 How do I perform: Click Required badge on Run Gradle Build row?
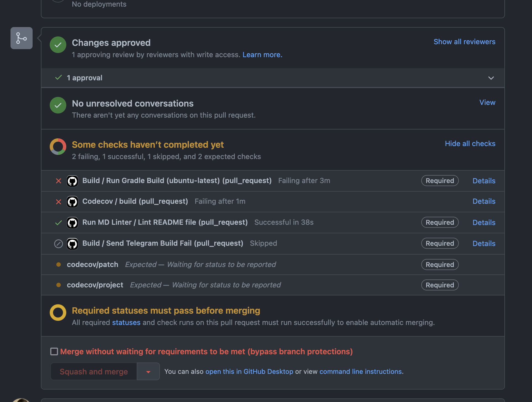pos(440,181)
